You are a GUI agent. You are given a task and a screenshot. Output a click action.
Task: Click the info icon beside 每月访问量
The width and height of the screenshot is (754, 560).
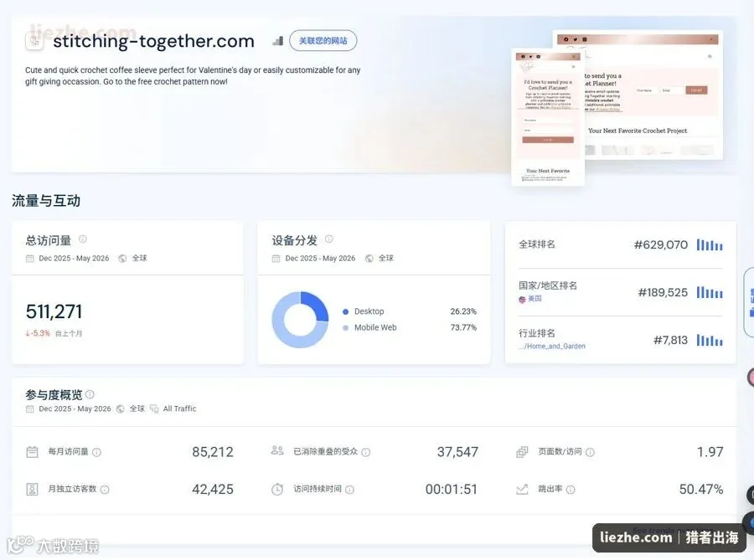point(96,452)
